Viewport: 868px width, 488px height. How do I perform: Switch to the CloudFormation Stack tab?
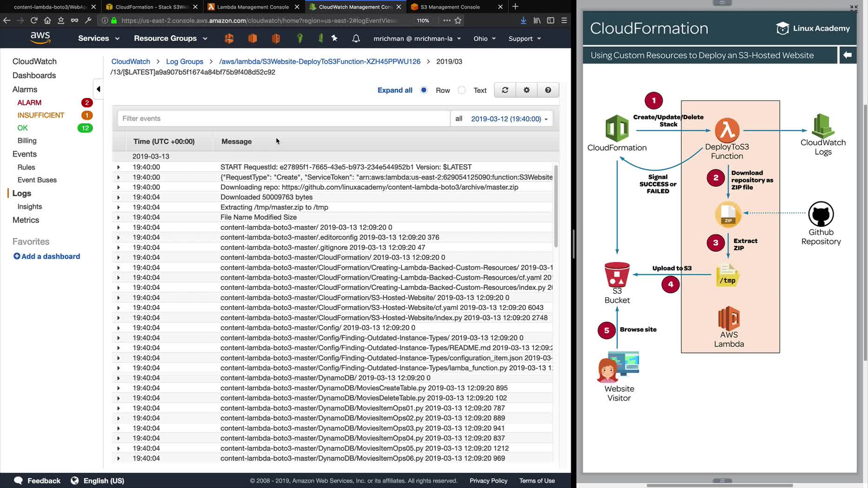point(152,7)
